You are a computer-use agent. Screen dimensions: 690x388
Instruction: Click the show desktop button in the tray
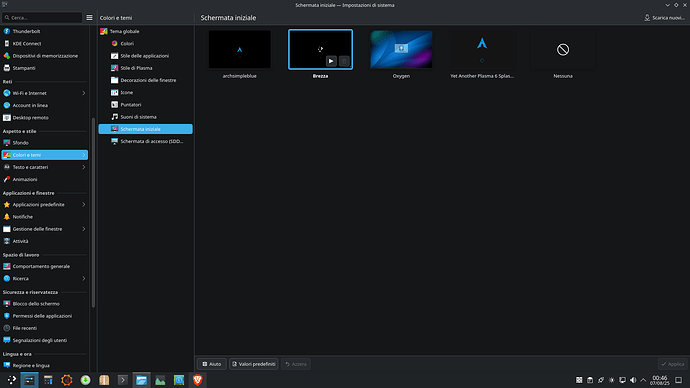pos(679,380)
